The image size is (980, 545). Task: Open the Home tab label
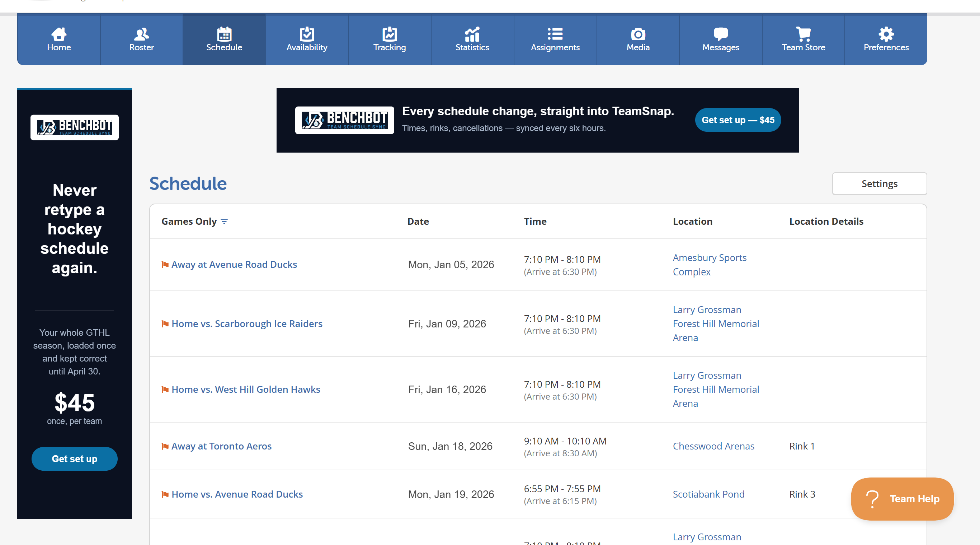click(58, 47)
